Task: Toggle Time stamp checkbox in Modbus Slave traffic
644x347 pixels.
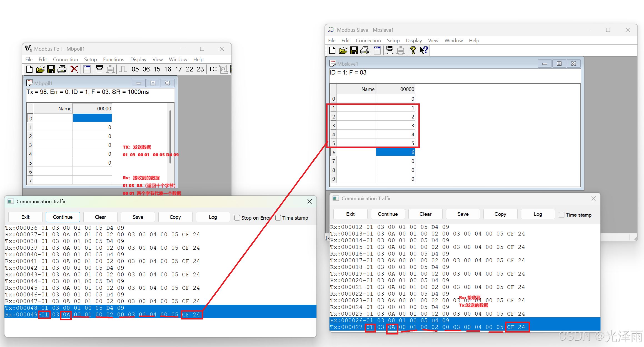Action: [561, 215]
